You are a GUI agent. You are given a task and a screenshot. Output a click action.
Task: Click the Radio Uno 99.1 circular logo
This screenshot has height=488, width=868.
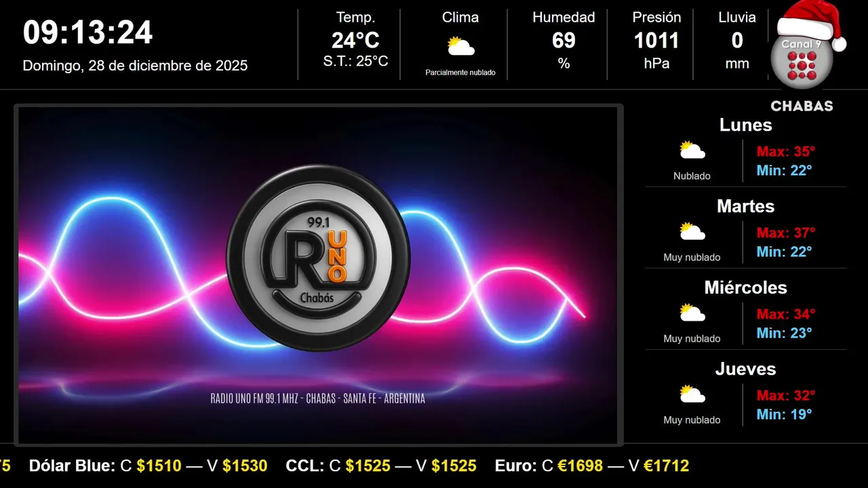pyautogui.click(x=318, y=258)
